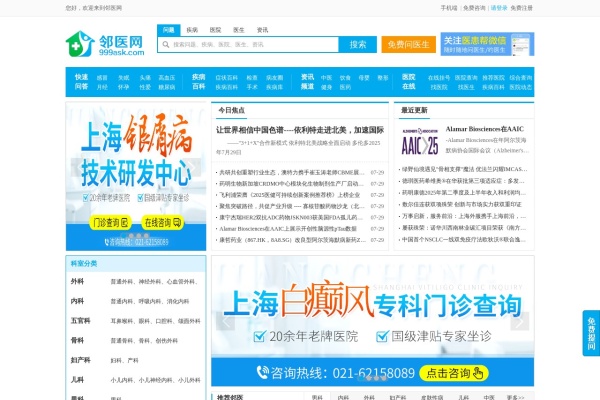The height and width of the screenshot is (400, 600).
Task: Click 糖尿病 in the nav bar
Action: click(x=167, y=87)
